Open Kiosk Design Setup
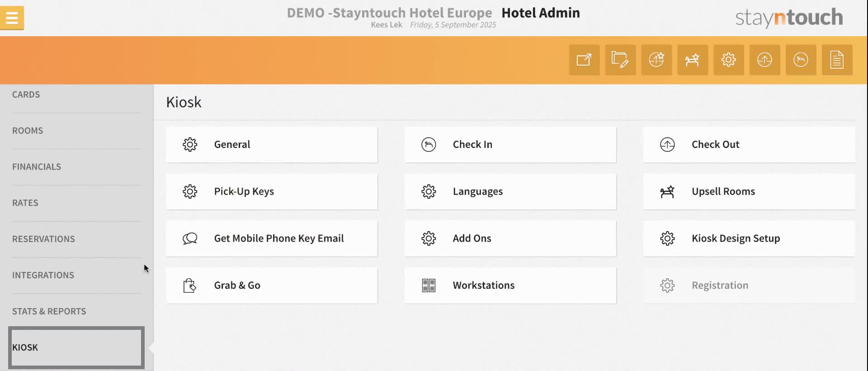The height and width of the screenshot is (371, 868). 749,238
